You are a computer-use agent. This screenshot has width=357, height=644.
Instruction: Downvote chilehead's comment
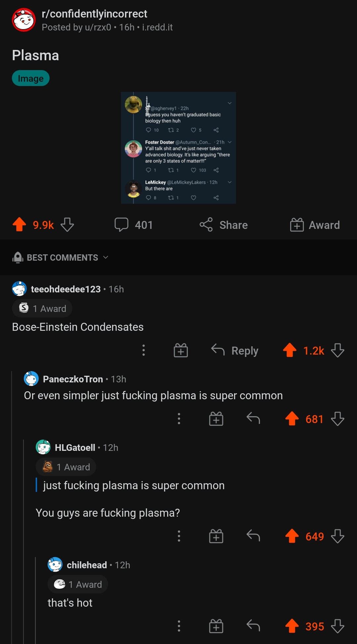coord(337,626)
